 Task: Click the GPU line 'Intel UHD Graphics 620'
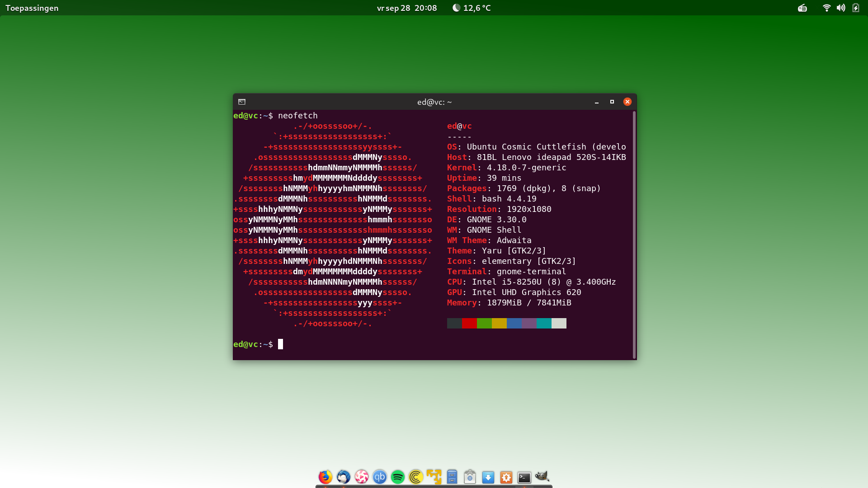[527, 292]
